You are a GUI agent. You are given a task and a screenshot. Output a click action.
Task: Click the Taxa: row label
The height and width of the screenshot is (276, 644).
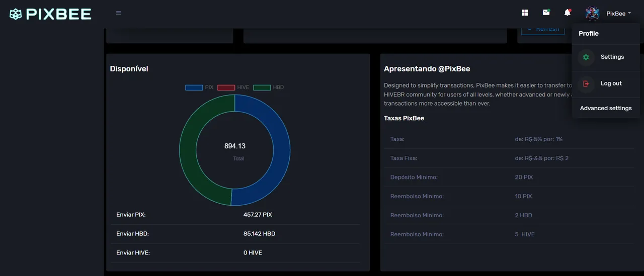397,139
